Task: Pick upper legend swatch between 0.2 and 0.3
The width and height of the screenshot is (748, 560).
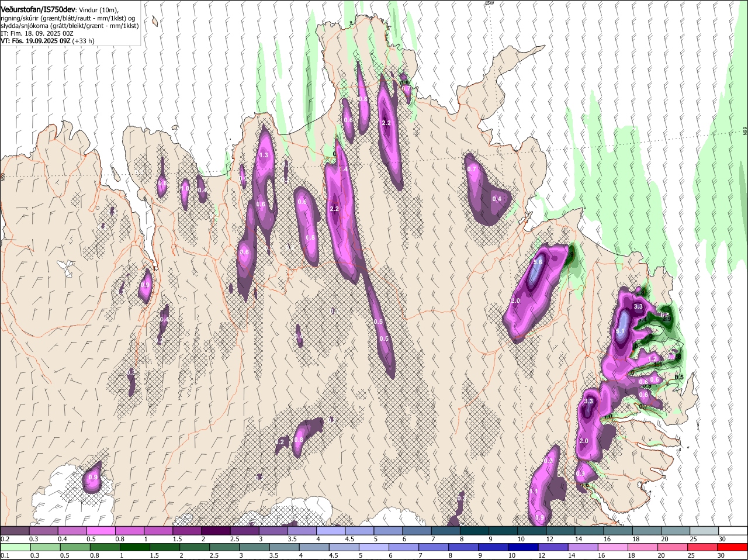Action: coord(14,530)
